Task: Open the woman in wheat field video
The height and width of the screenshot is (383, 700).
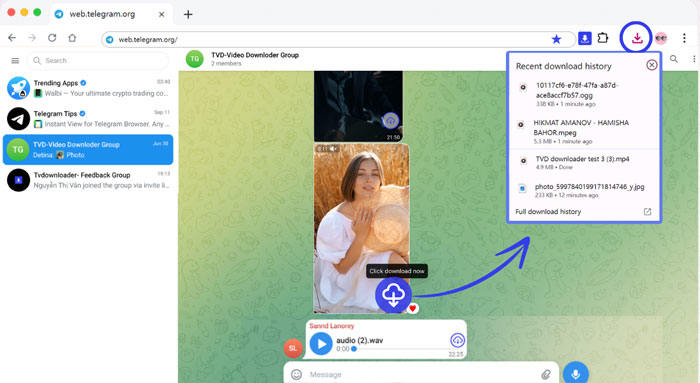Action: click(361, 228)
